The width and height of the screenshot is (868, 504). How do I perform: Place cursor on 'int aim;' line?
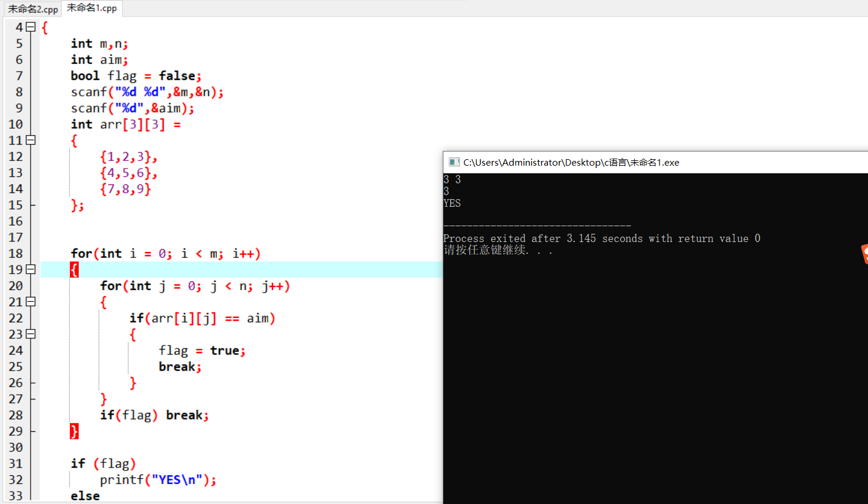coord(99,60)
